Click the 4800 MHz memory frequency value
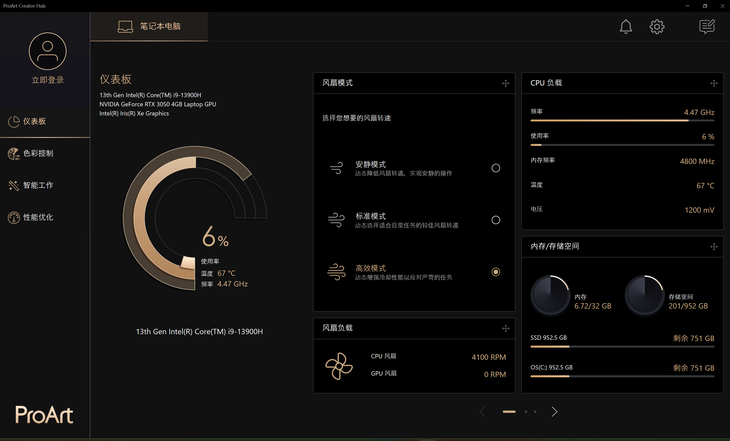This screenshot has height=441, width=730. [697, 161]
